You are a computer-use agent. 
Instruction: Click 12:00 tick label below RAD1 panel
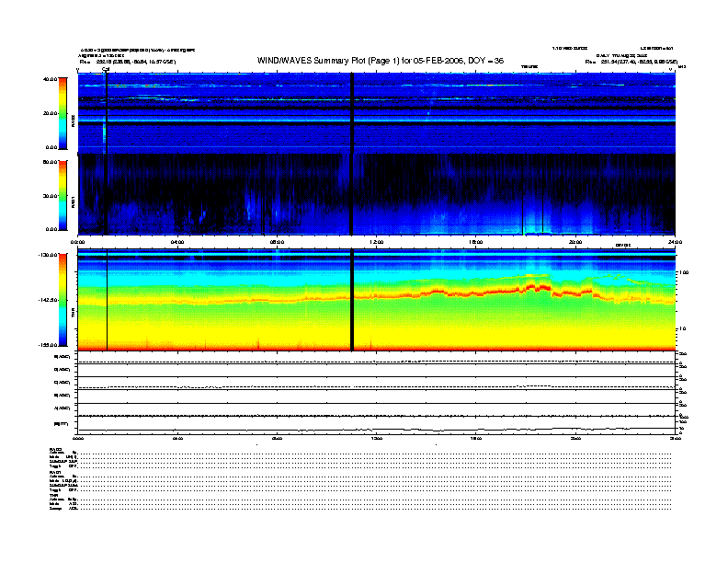[x=377, y=242]
